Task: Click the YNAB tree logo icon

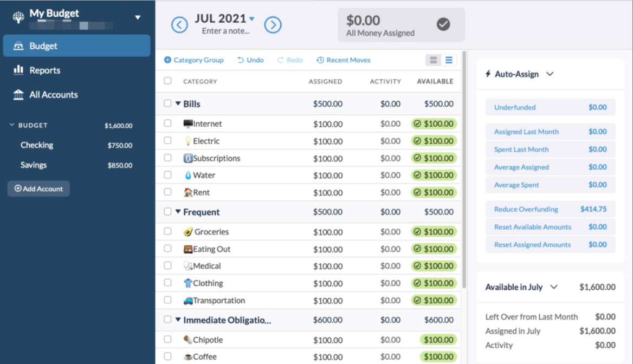Action: click(18, 17)
